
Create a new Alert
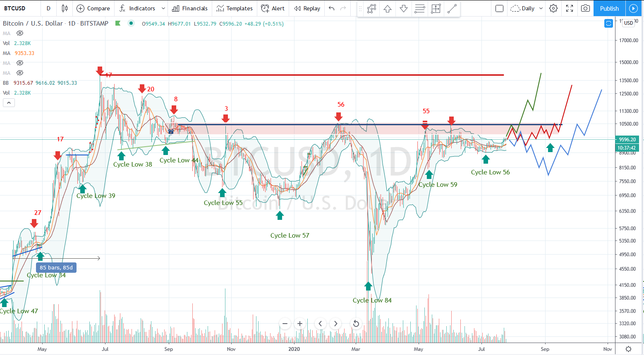(x=273, y=8)
